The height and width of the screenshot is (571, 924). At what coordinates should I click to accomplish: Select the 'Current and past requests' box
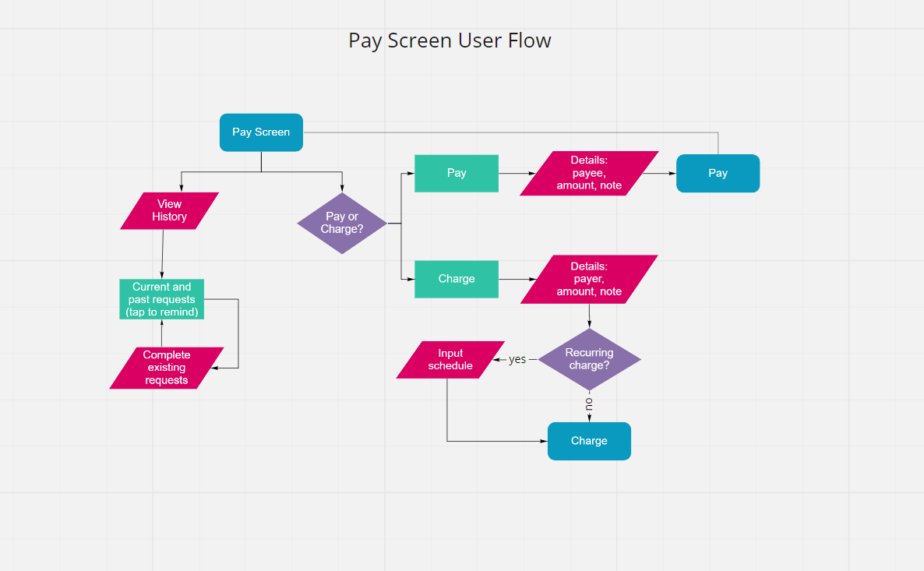pyautogui.click(x=161, y=299)
